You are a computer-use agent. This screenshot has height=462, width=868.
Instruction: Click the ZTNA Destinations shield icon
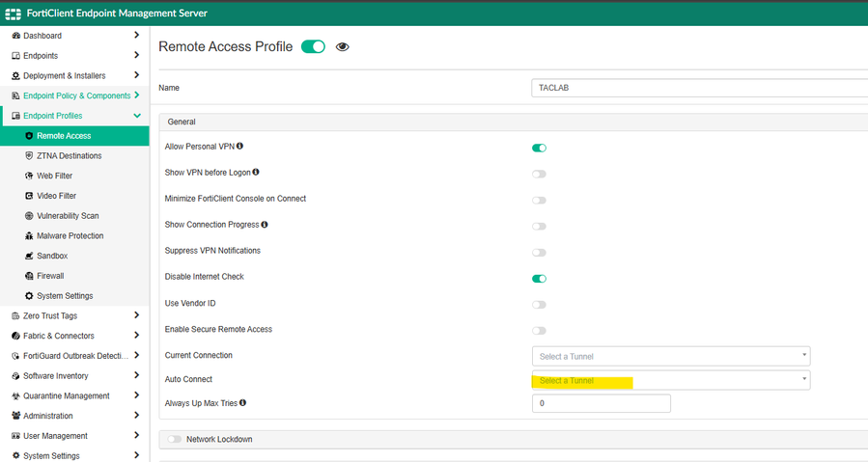pyautogui.click(x=29, y=156)
